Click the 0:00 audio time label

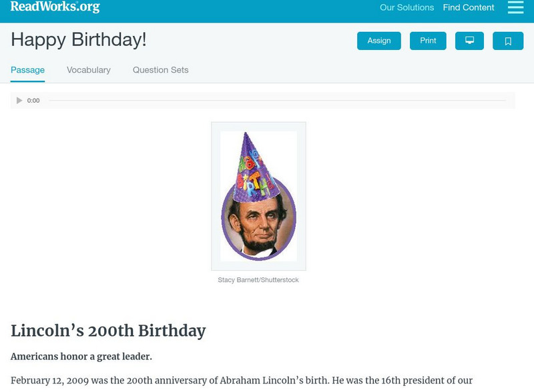[33, 101]
